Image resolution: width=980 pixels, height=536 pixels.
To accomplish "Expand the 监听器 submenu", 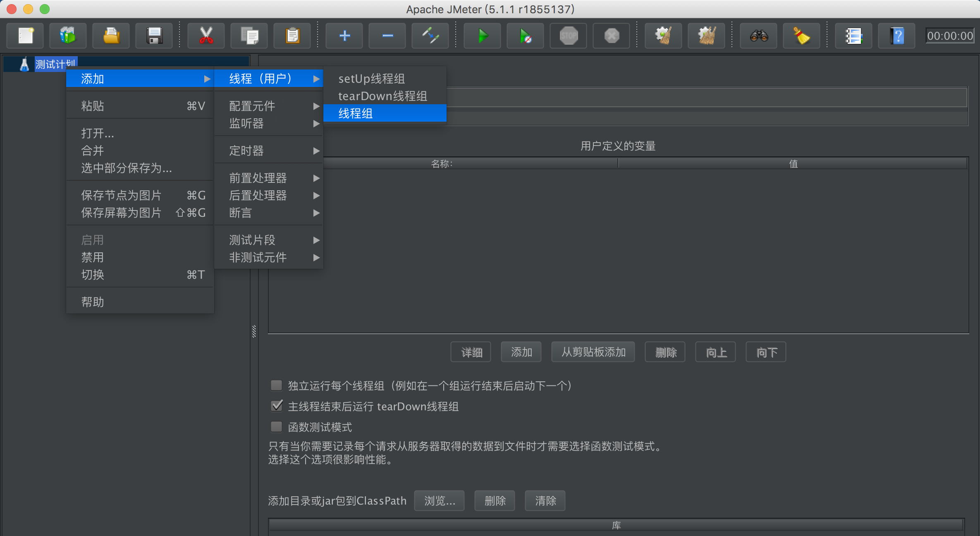I will pos(269,123).
